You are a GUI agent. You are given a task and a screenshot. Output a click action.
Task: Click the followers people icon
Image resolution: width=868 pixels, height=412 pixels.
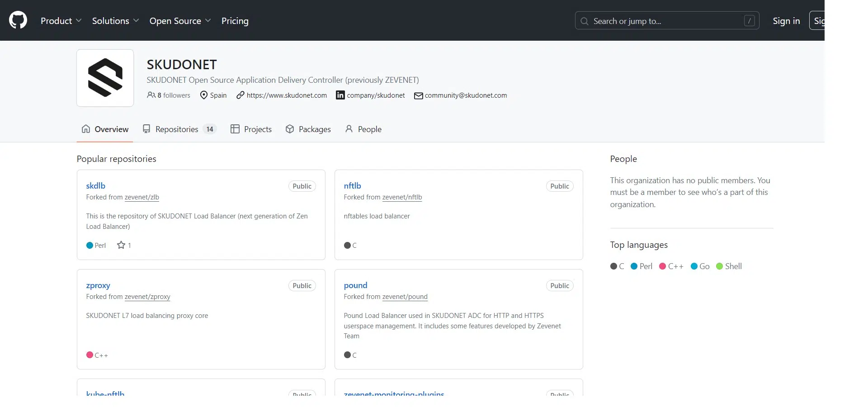pos(151,95)
